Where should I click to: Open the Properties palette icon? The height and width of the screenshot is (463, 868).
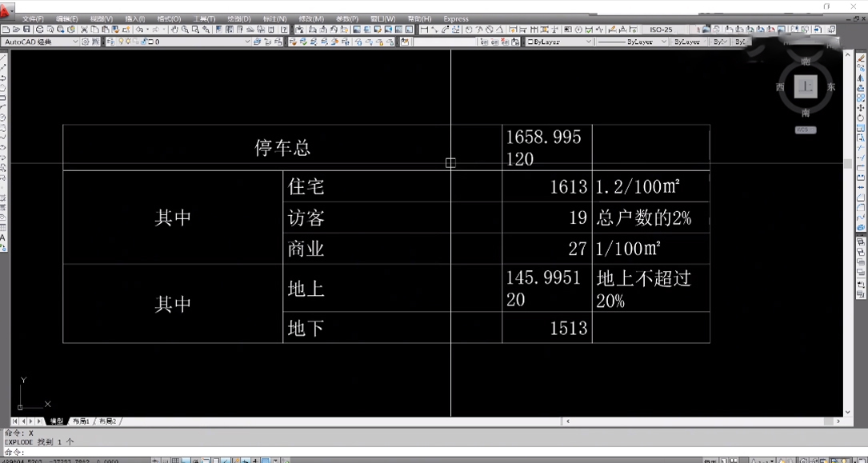[219, 30]
